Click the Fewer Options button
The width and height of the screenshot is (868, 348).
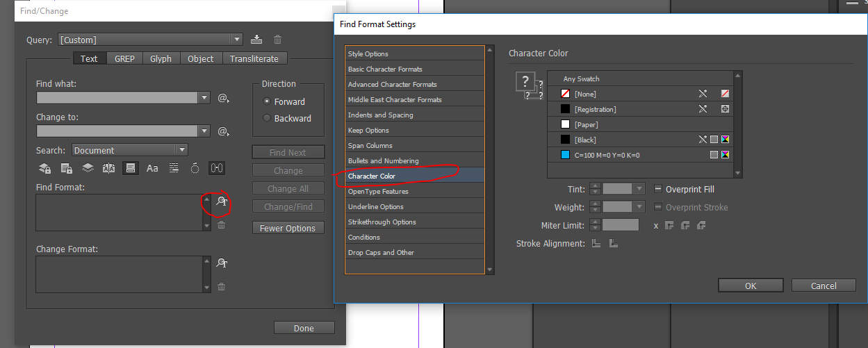tap(288, 228)
